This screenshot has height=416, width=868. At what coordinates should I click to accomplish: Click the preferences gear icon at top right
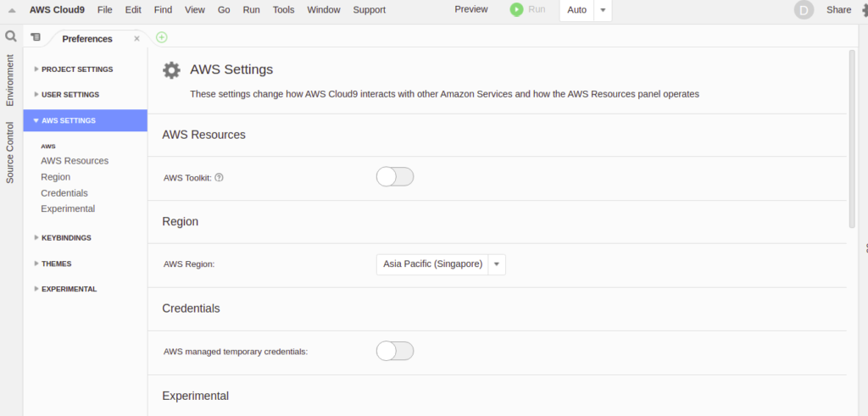(x=865, y=10)
